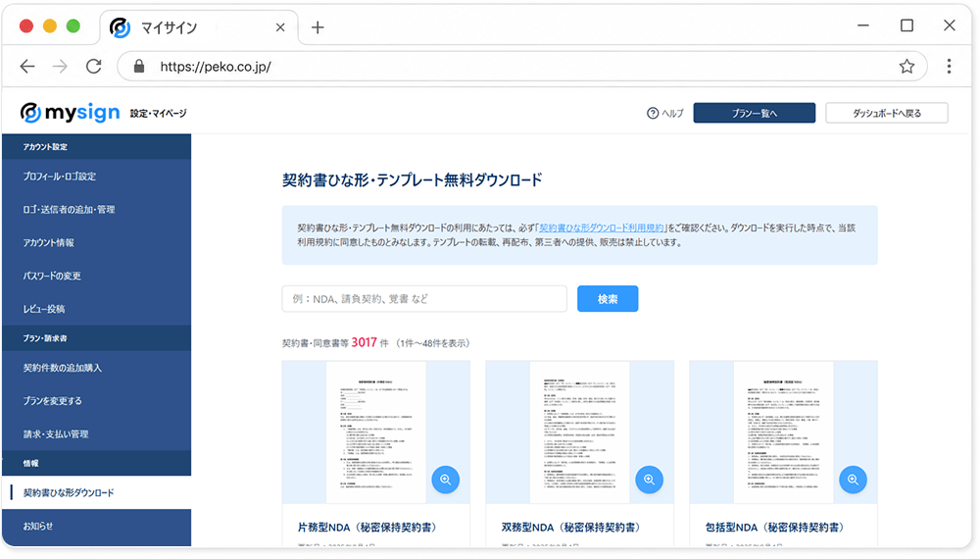Reload the page with refresh icon
980x559 pixels.
94,67
